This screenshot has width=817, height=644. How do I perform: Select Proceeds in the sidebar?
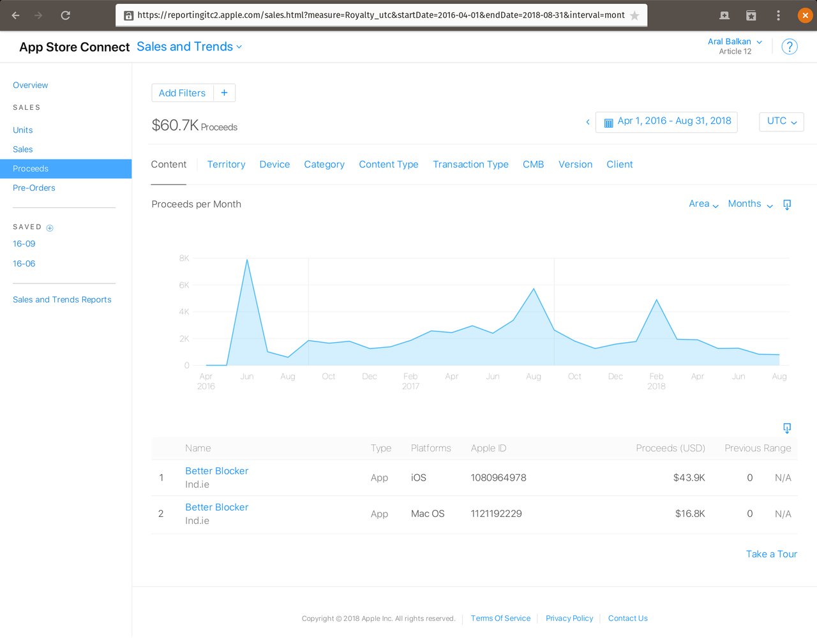66,168
